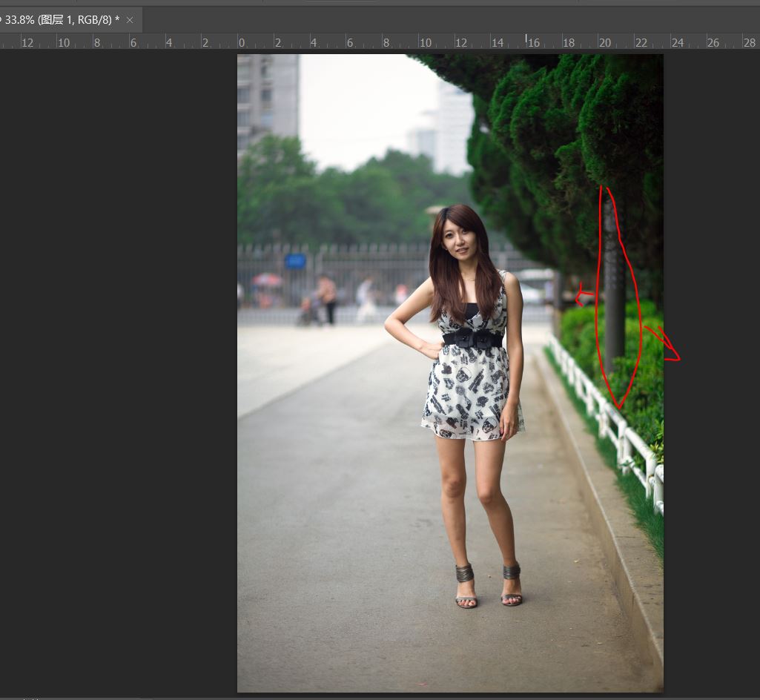Click the 28 mark on the ruler
This screenshot has height=700, width=760.
pyautogui.click(x=750, y=43)
